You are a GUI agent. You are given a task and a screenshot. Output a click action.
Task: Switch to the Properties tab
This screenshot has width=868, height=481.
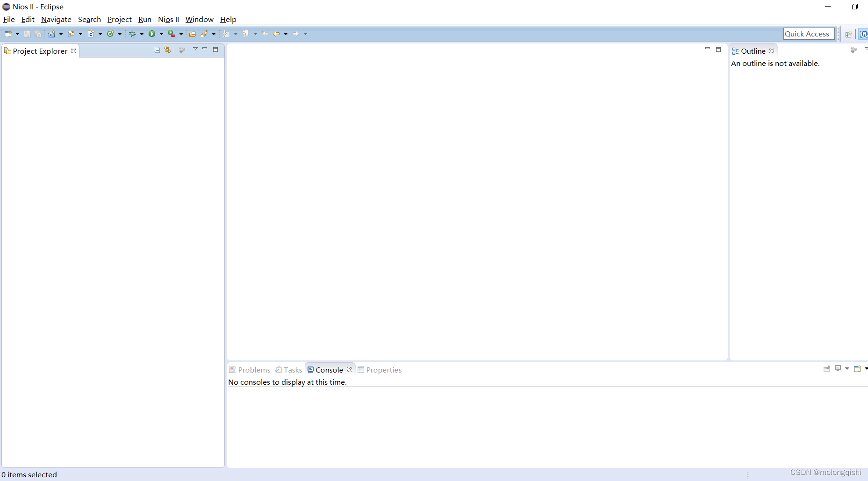[380, 370]
